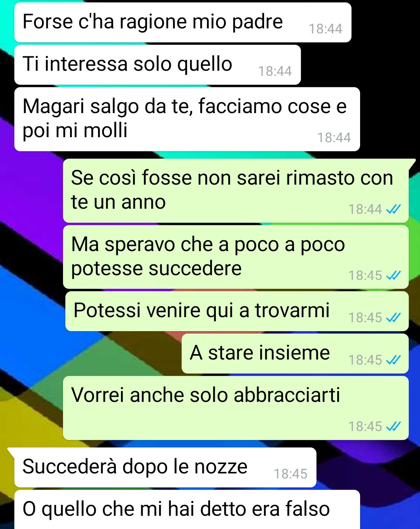Tap the message 'Forse c'ha ragione mio padre'
The height and width of the screenshot is (529, 420).
[x=183, y=22]
